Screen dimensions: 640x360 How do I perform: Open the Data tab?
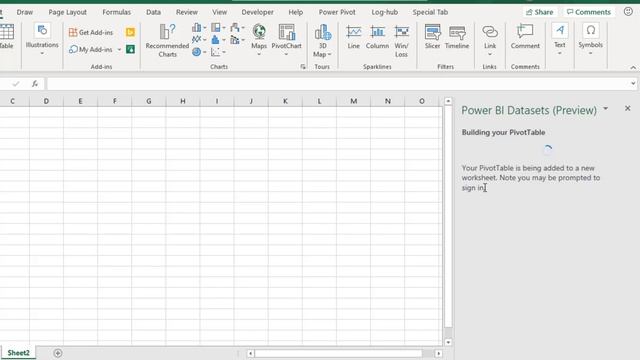(x=153, y=12)
